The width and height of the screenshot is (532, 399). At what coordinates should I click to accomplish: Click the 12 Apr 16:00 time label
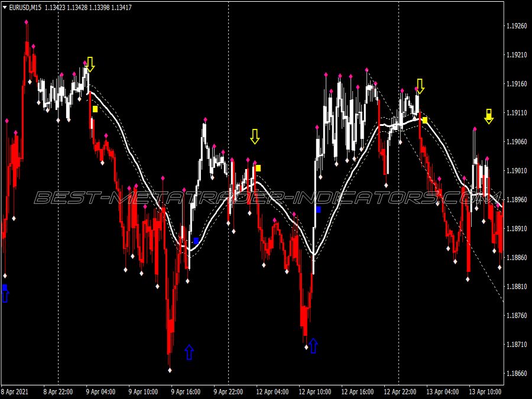(x=358, y=392)
